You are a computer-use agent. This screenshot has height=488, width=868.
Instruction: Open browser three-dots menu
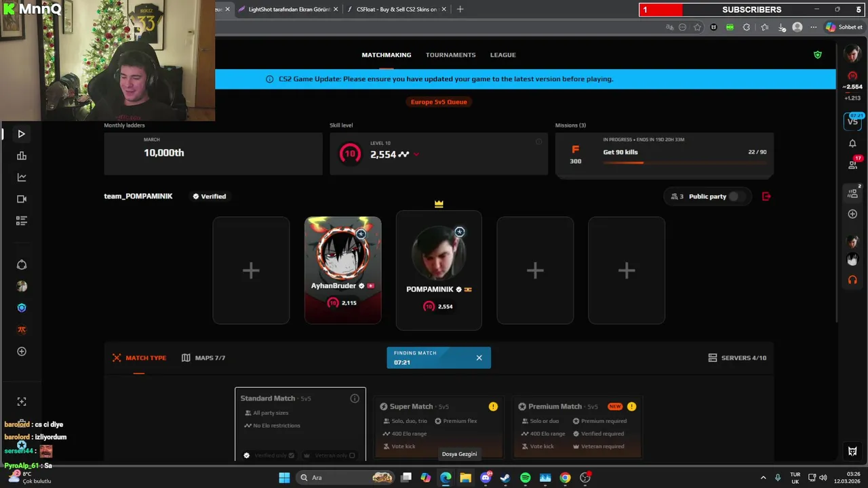814,27
